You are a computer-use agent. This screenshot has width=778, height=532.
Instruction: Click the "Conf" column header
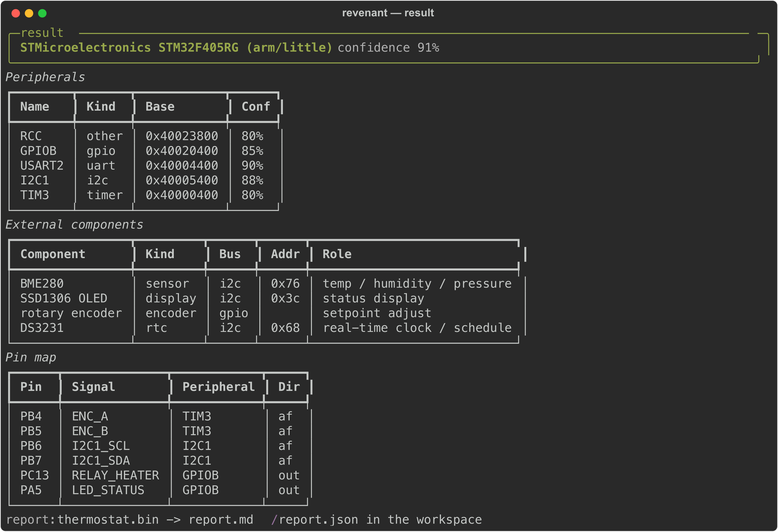(256, 107)
